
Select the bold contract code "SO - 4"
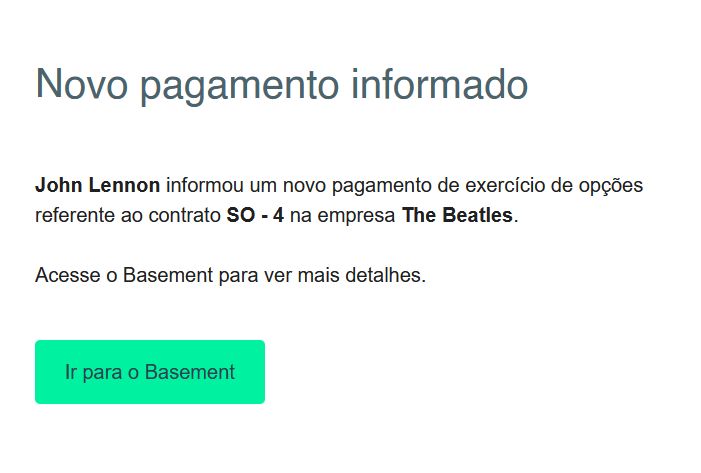pyautogui.click(x=255, y=215)
